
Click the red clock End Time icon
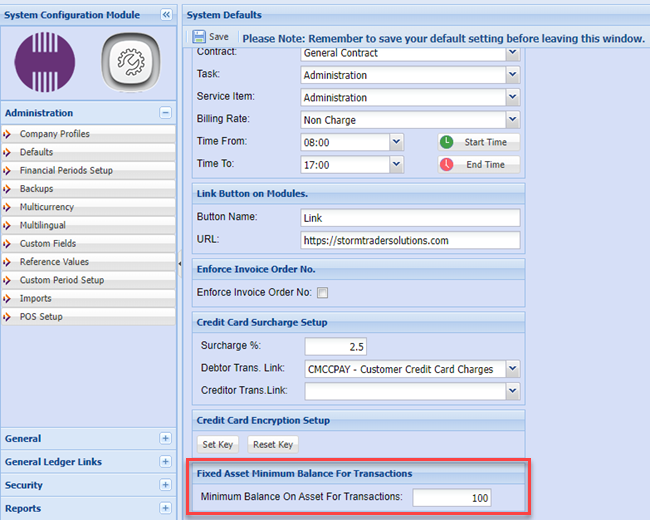coord(446,164)
